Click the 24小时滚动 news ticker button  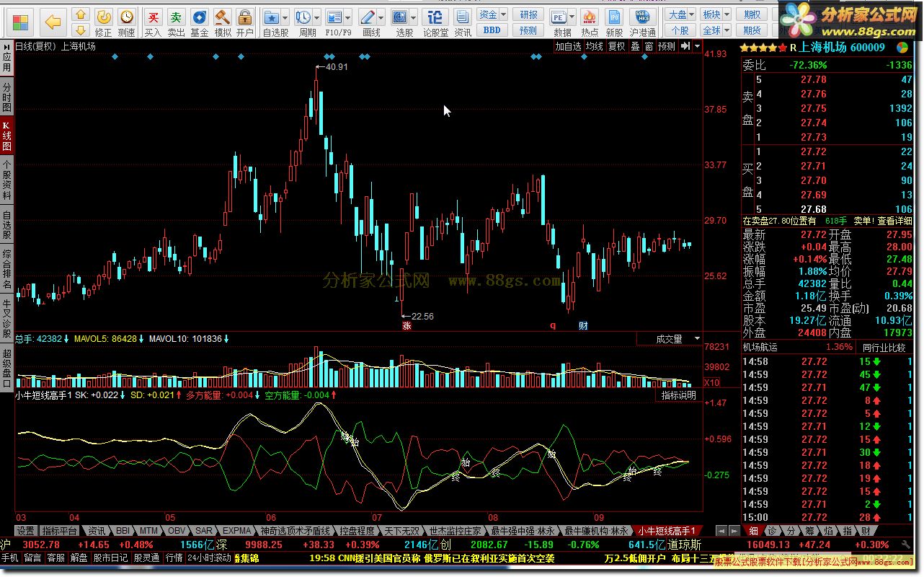(209, 558)
